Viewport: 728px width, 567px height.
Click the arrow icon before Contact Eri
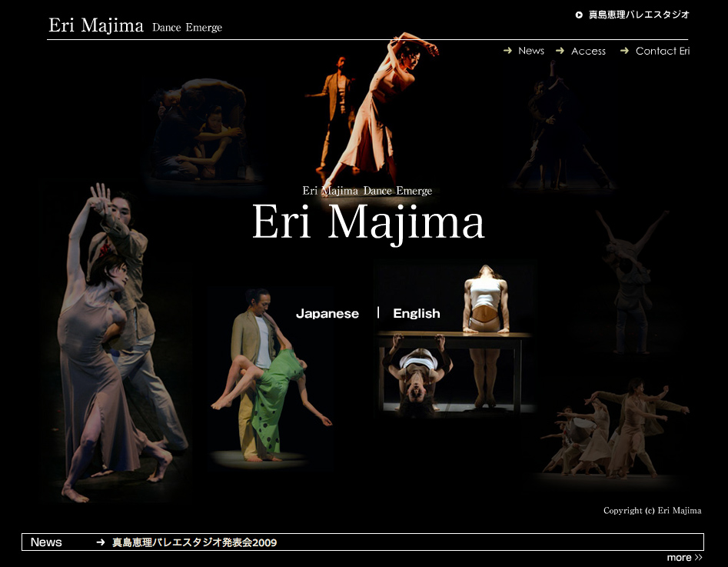click(625, 50)
